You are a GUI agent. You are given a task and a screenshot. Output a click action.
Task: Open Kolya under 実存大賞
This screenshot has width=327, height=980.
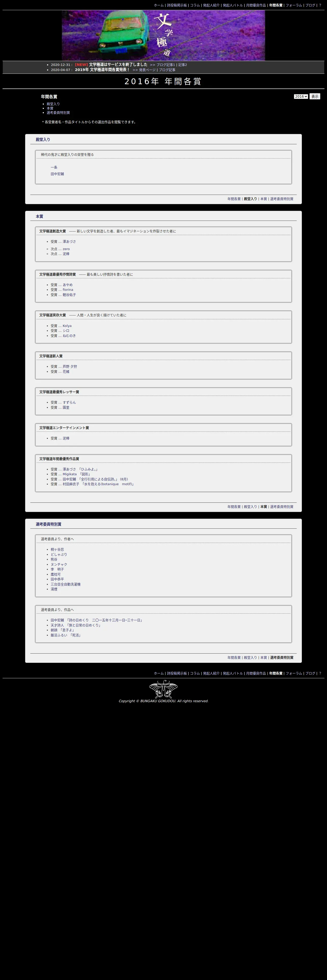(x=67, y=326)
